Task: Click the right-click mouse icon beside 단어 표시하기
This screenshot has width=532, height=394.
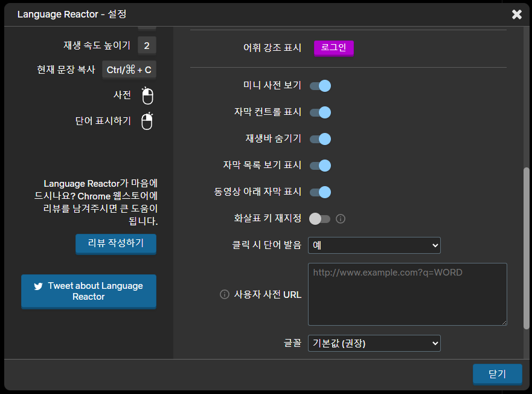Action: click(147, 121)
